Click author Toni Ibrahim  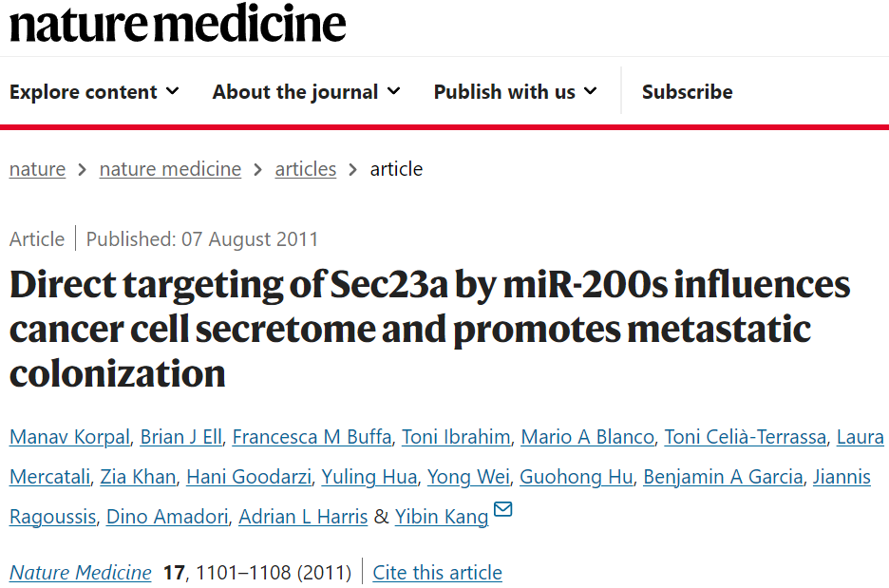(x=456, y=437)
